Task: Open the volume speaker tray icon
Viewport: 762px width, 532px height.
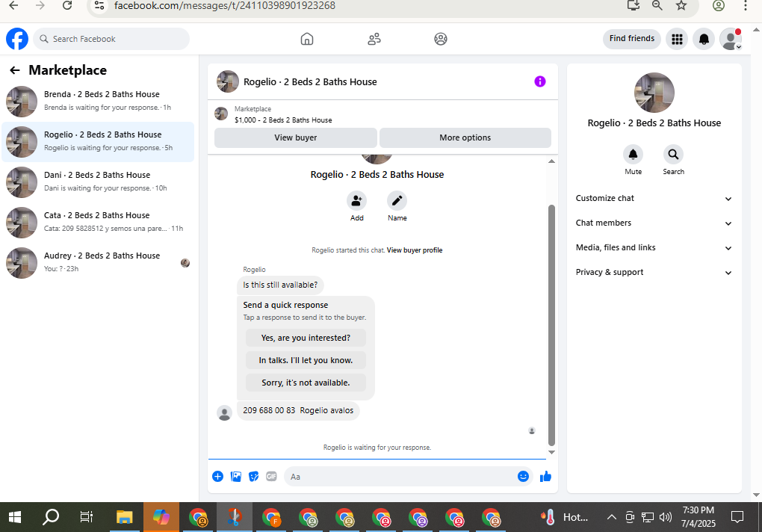Action: [666, 517]
